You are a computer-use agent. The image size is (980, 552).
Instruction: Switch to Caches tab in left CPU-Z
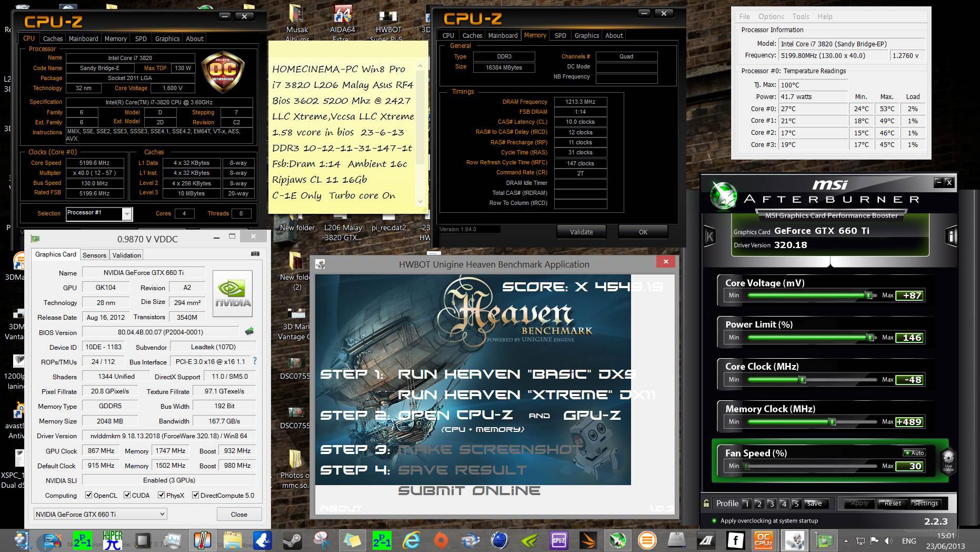tap(53, 38)
